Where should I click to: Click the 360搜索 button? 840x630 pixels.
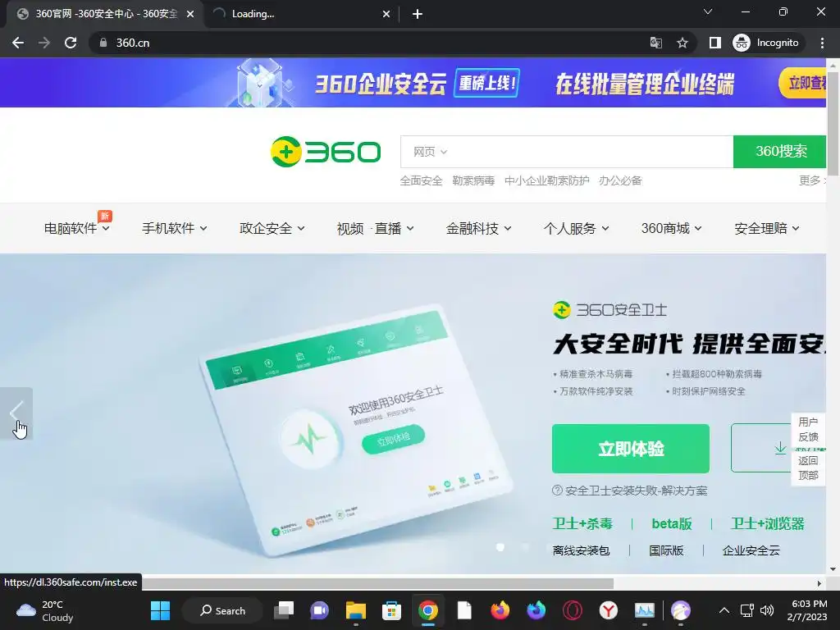click(x=781, y=152)
